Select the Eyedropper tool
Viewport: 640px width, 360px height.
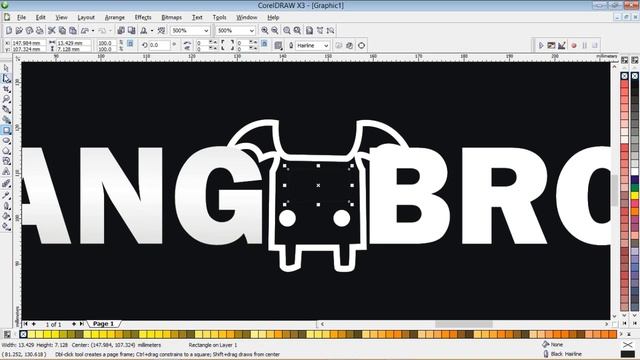[6, 195]
